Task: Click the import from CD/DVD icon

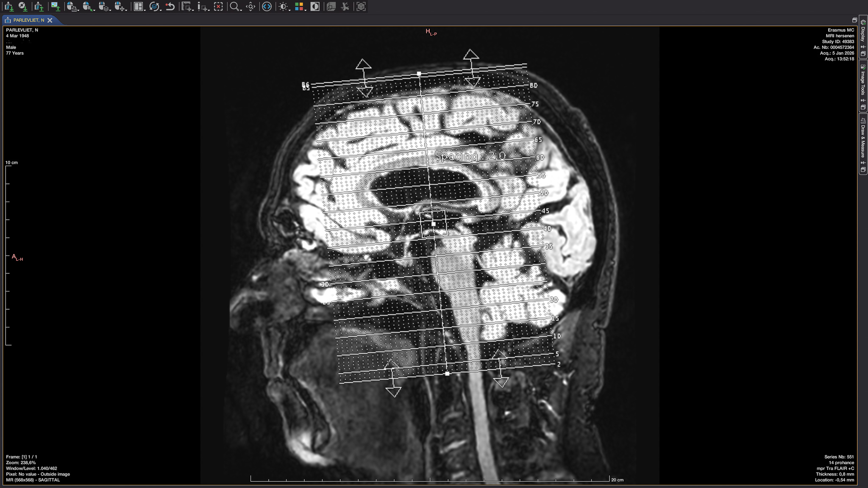Action: pos(22,6)
